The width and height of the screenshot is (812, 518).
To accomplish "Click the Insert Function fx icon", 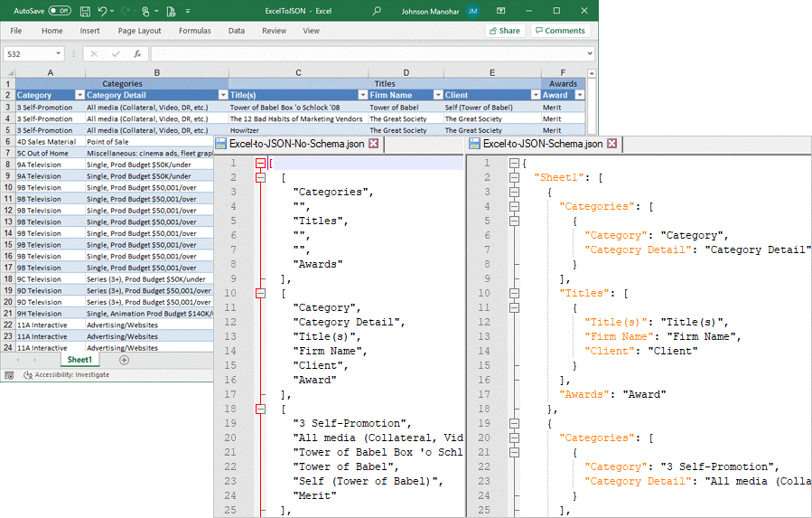I will tap(137, 54).
